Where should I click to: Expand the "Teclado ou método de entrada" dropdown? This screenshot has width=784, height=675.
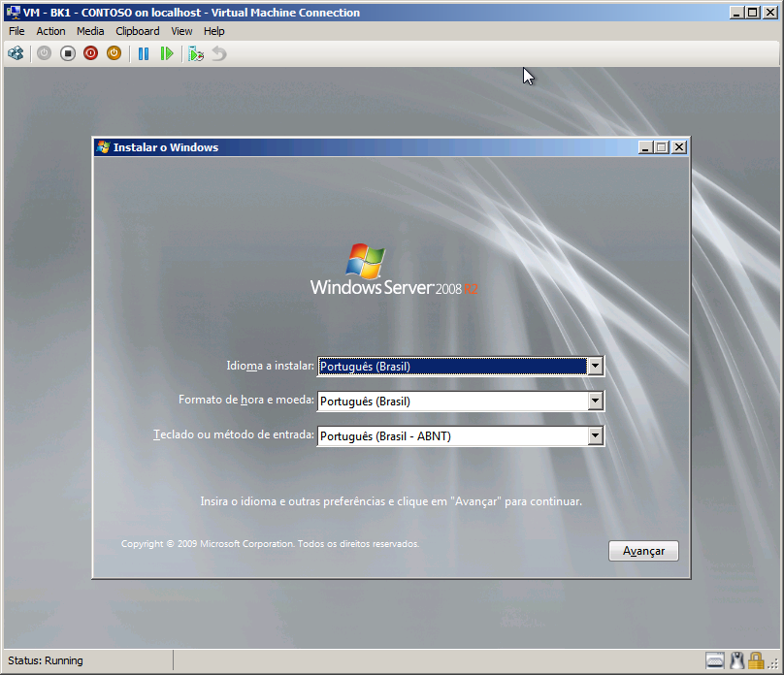point(595,436)
